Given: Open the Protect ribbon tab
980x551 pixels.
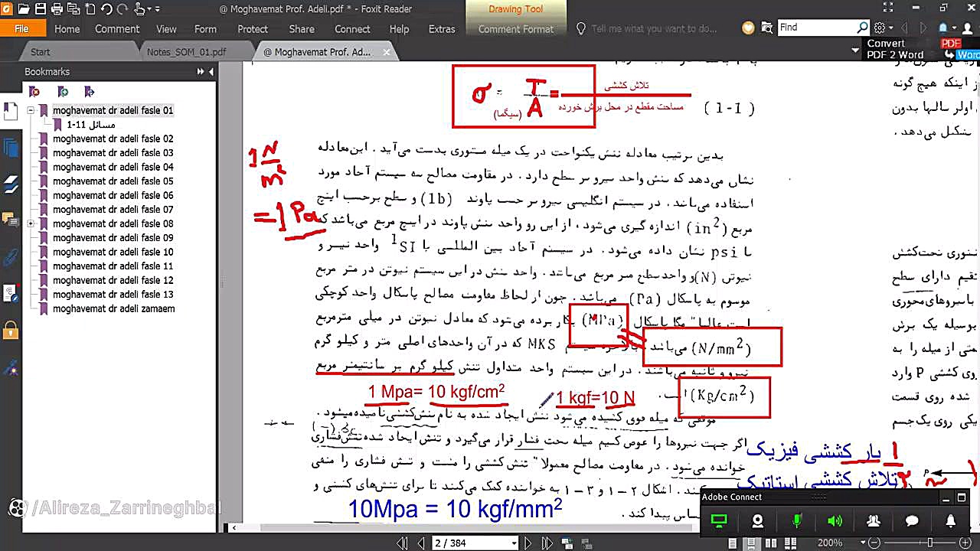Looking at the screenshot, I should [253, 29].
